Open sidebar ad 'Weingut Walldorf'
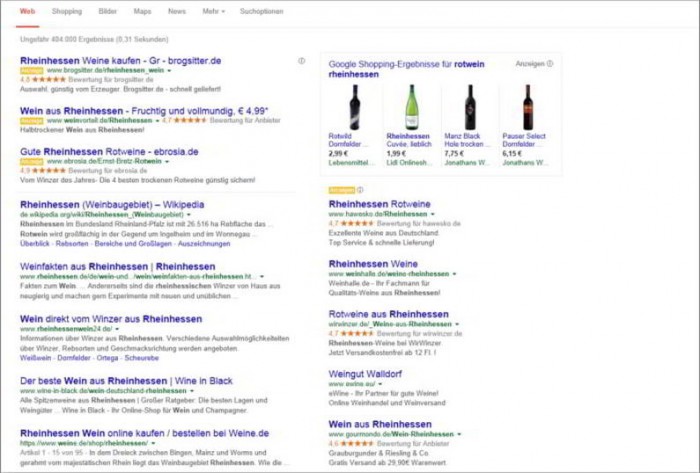Screen dimensions: 700x473 [365, 374]
